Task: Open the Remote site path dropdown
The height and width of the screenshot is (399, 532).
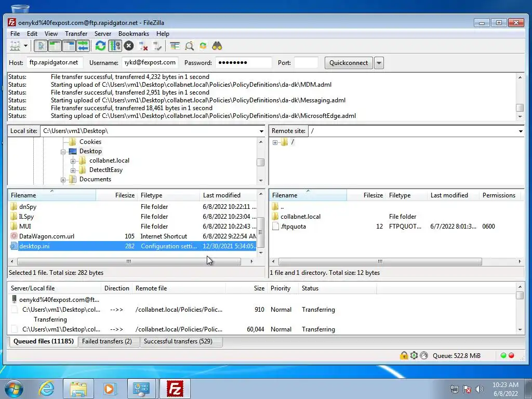Action: [x=521, y=131]
